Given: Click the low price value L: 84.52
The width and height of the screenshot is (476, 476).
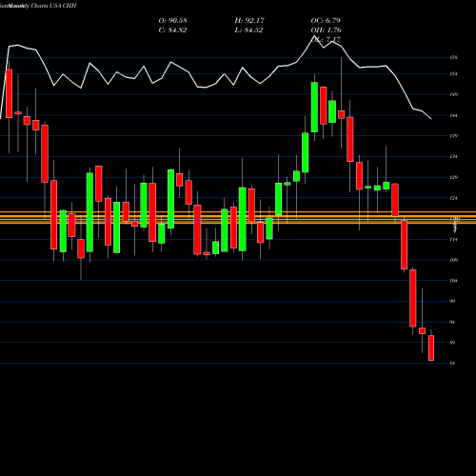Looking at the screenshot, I should point(248,30).
